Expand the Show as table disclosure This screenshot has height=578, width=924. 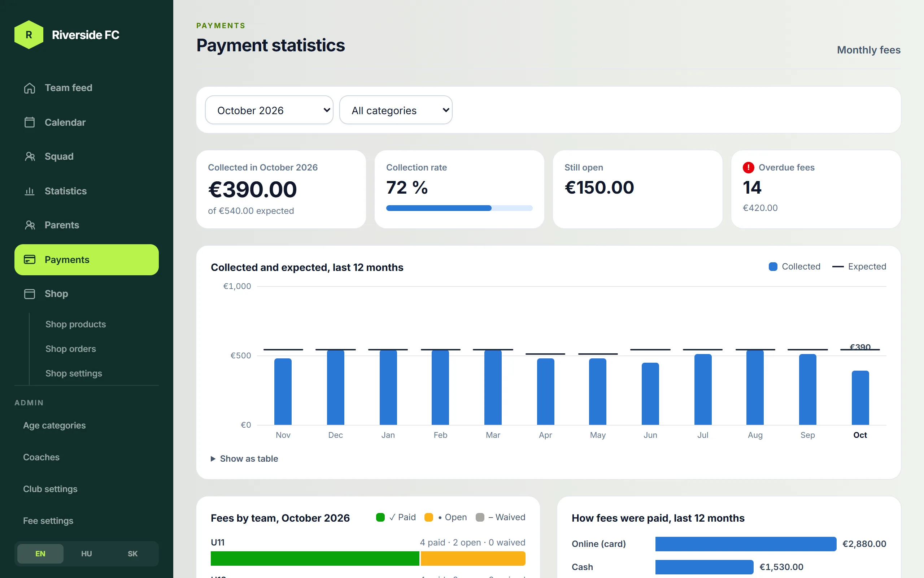[x=244, y=459]
